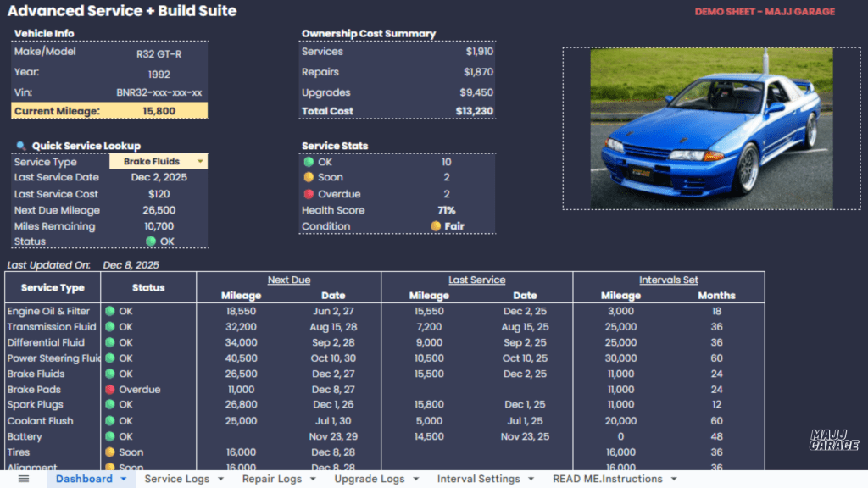
Task: Click the magnifier icon beside Quick Service Lookup
Action: pyautogui.click(x=21, y=146)
